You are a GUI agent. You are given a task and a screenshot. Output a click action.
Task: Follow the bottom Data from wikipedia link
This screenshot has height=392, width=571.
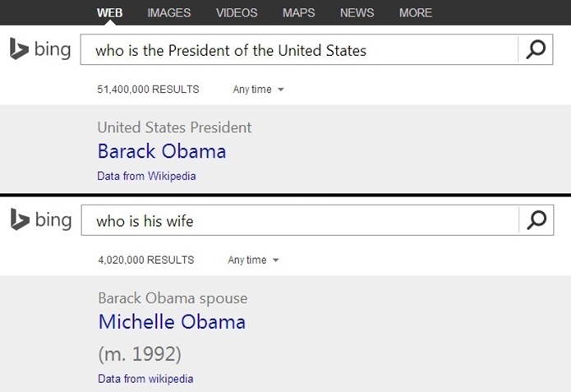(x=145, y=379)
